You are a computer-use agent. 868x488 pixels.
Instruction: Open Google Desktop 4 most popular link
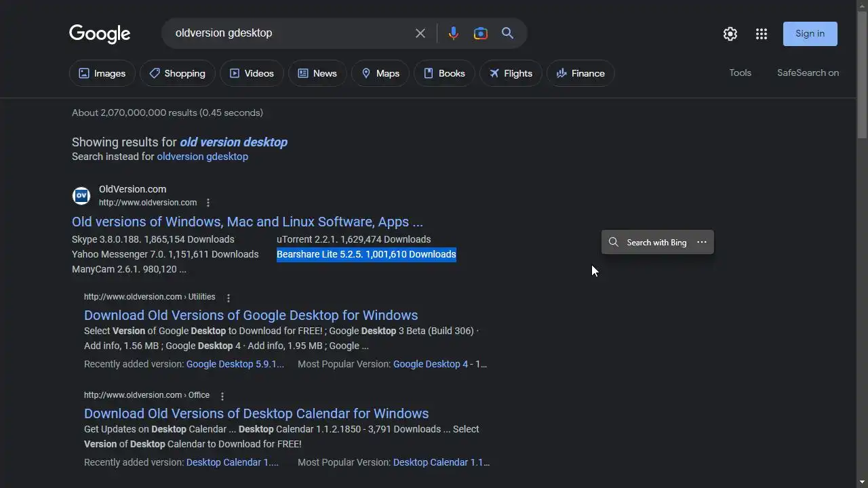[x=431, y=364]
